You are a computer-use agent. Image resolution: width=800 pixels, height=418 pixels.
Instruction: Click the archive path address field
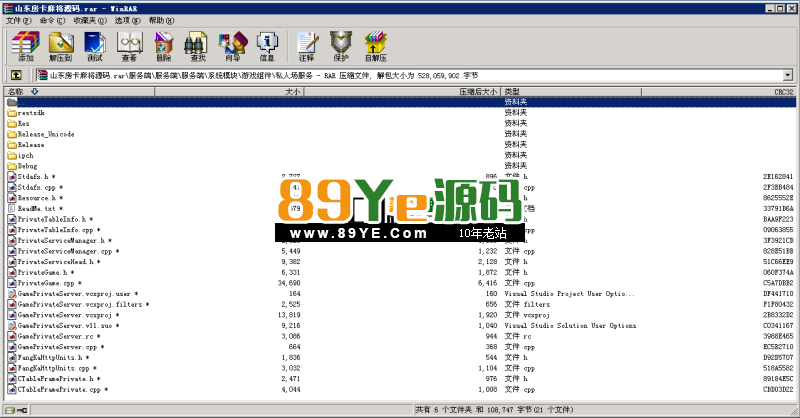(x=410, y=76)
